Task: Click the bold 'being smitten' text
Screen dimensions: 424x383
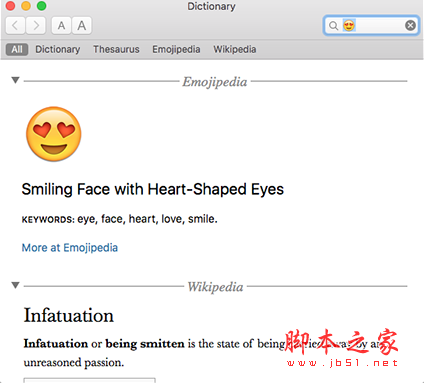Action: pos(145,344)
